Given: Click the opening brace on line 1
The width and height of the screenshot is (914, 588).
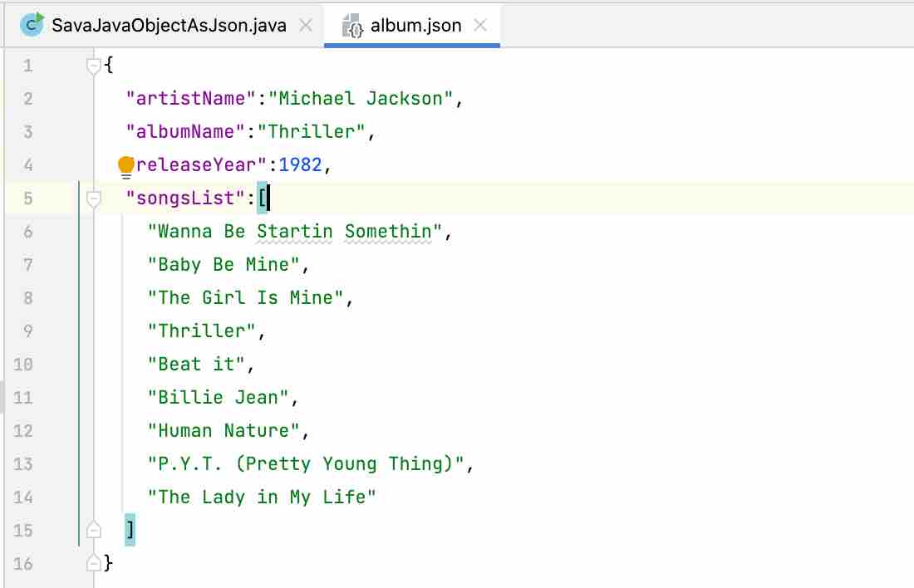Looking at the screenshot, I should coord(108,66).
